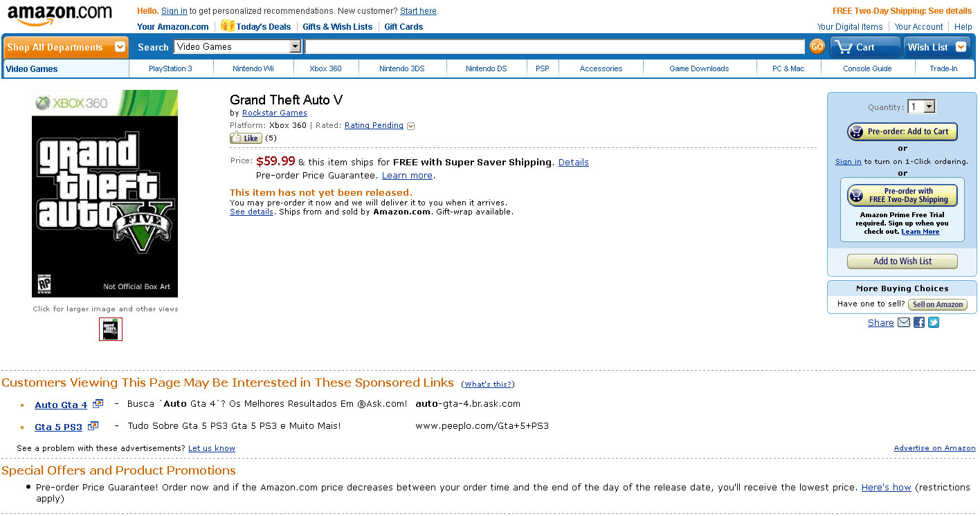Screen dimensions: 980x516
Task: Click the thumbs-up Like button
Action: pos(246,138)
